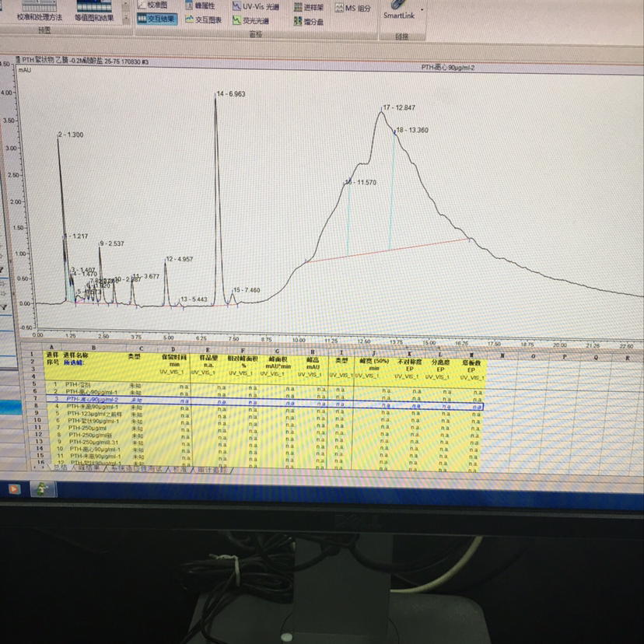Image resolution: width=644 pixels, height=644 pixels.
Task: Open the SmartLink dropdown arrow
Action: (x=422, y=9)
